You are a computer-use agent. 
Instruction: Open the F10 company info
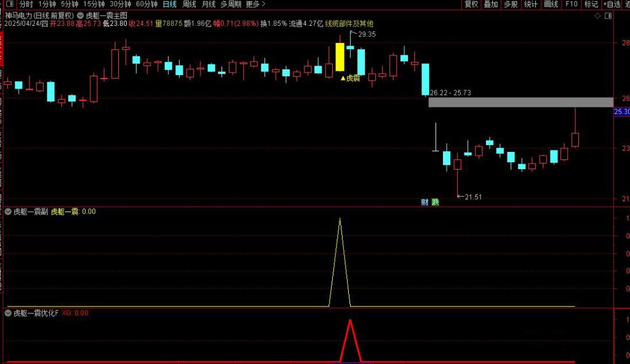pyautogui.click(x=571, y=4)
